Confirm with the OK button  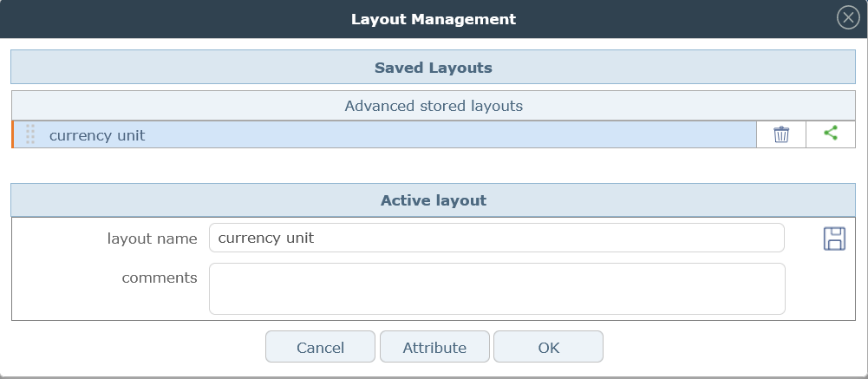coord(548,348)
